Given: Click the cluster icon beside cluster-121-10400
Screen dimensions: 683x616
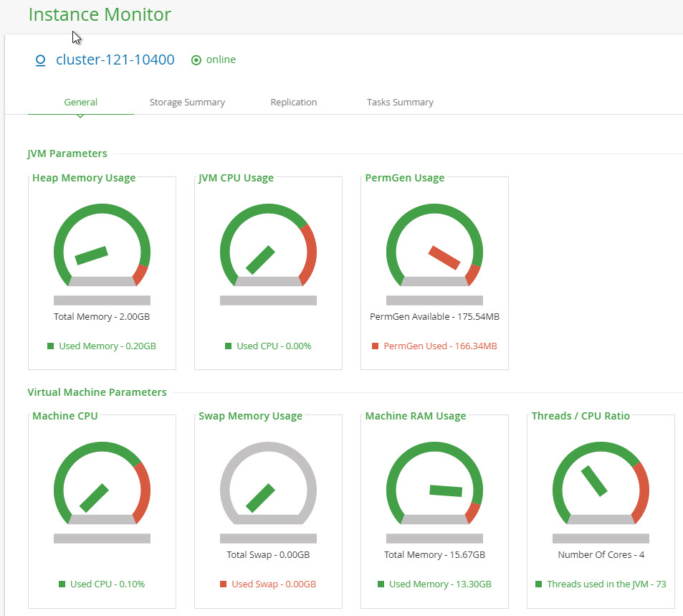Looking at the screenshot, I should (x=41, y=60).
